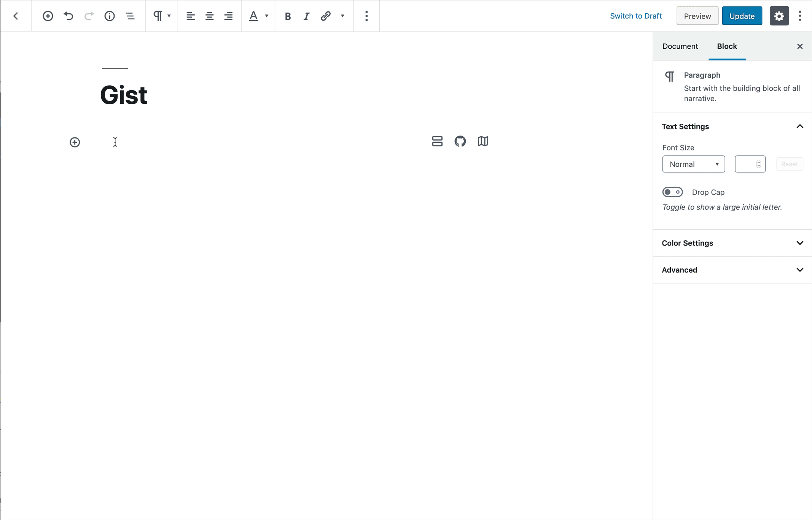Click the Preview button
This screenshot has height=520, width=812.
tap(697, 16)
